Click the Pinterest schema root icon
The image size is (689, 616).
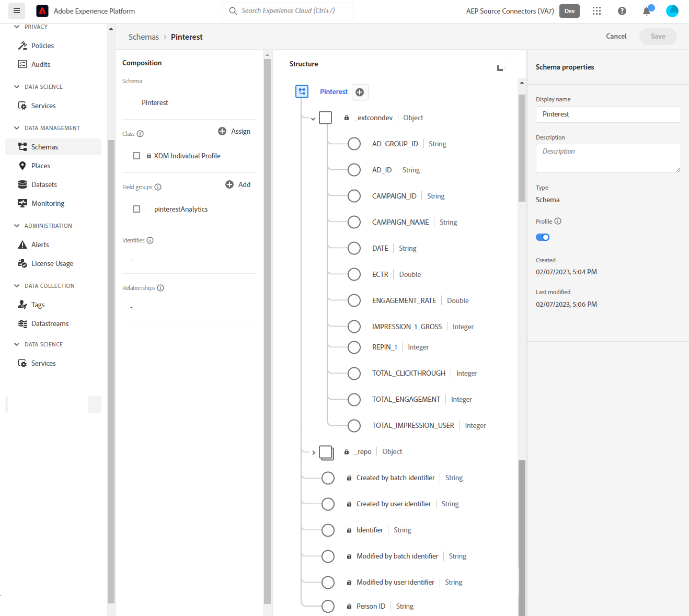tap(302, 92)
